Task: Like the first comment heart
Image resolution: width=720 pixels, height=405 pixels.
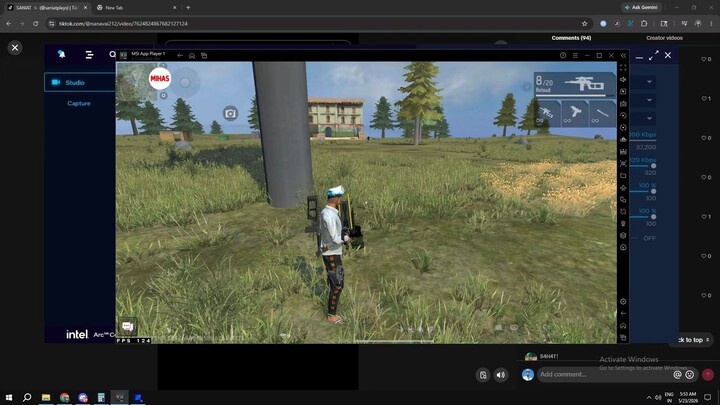Action: click(706, 59)
